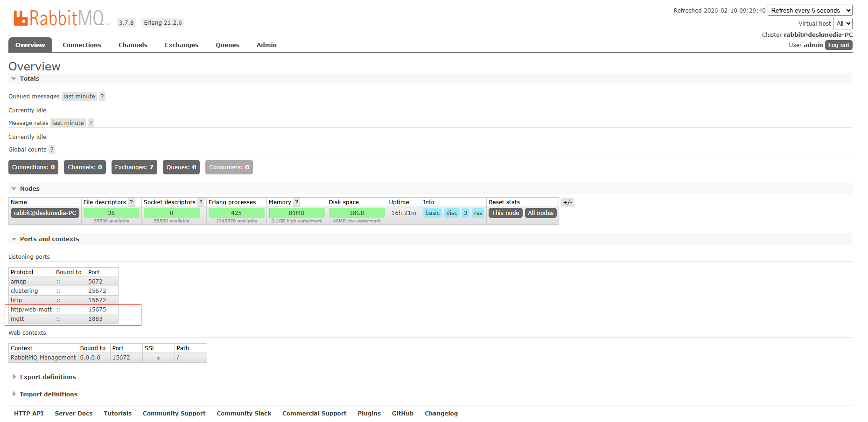Viewport: 868px width, 422px height.
Task: Open help for Message rates
Action: (x=91, y=123)
